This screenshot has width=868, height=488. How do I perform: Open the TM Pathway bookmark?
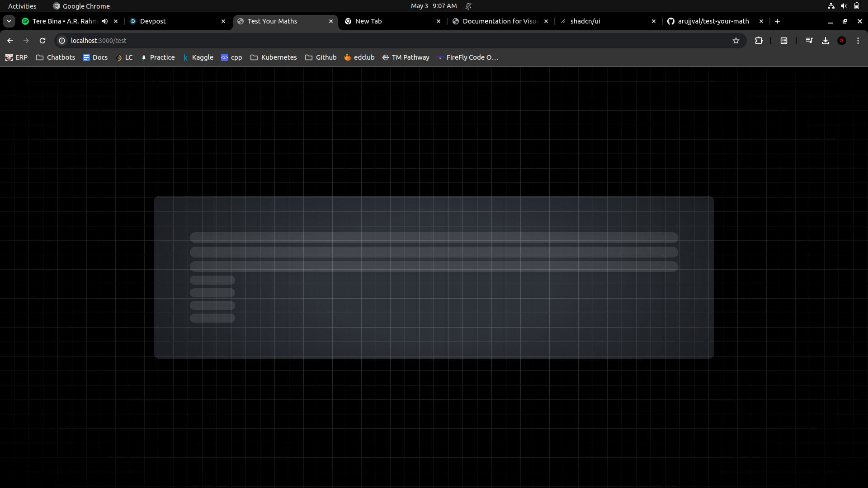pos(406,57)
